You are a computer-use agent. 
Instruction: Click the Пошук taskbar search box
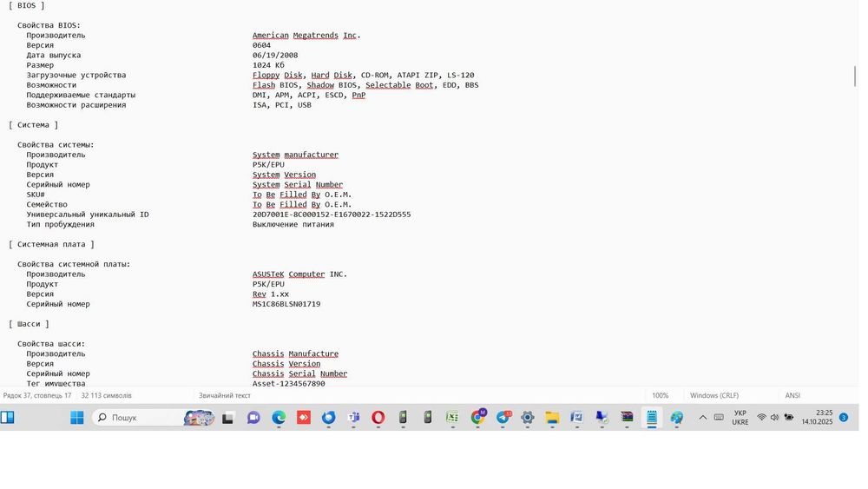pos(154,417)
